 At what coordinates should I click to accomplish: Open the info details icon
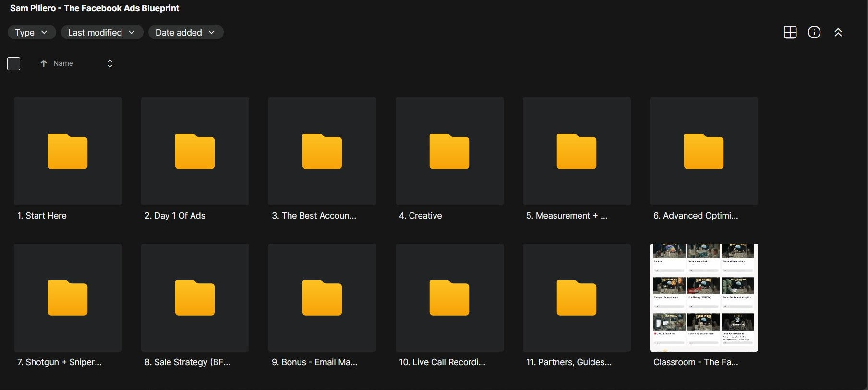pyautogui.click(x=814, y=32)
